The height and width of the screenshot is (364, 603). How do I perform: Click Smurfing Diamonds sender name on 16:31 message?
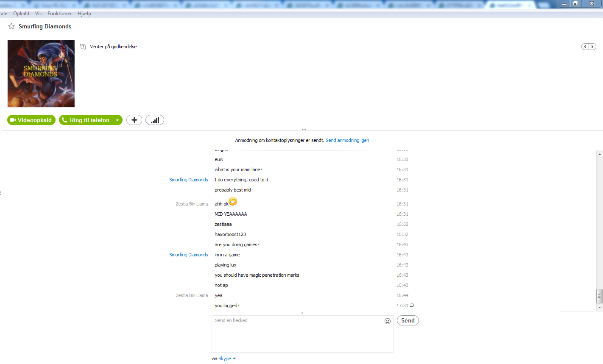coord(189,180)
